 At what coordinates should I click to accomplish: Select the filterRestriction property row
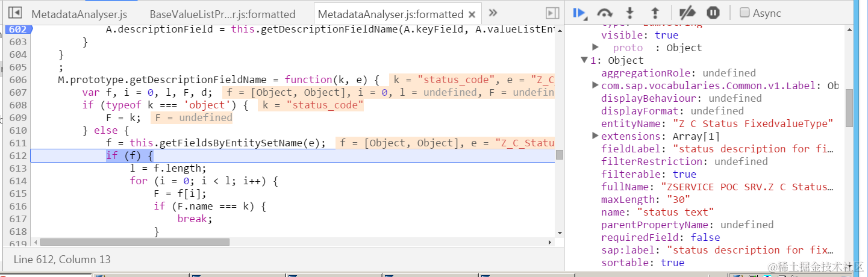[x=684, y=161]
